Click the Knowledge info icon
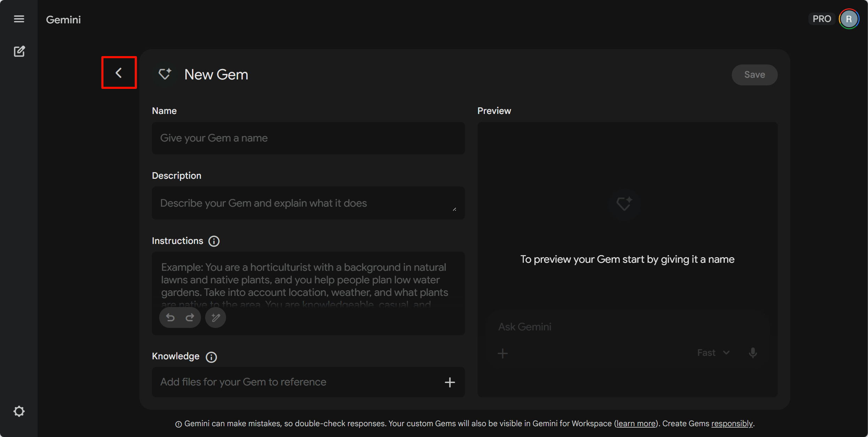868x437 pixels. click(211, 357)
